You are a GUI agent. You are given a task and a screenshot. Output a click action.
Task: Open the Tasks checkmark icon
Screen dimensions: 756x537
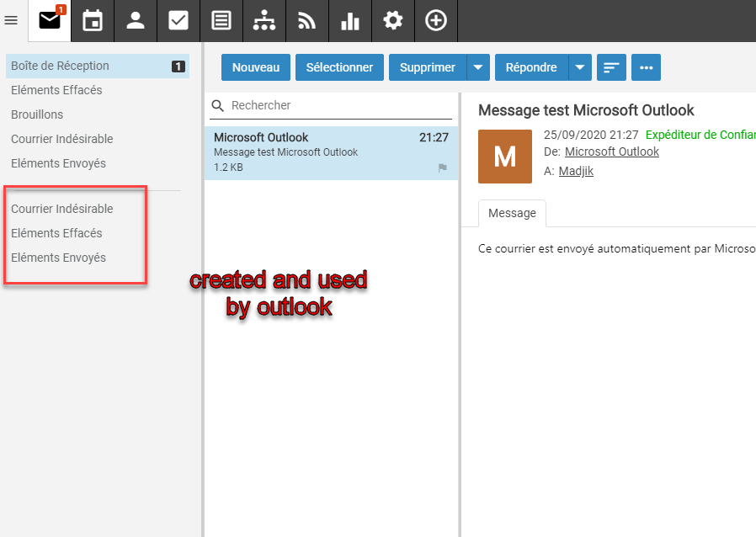click(x=178, y=20)
